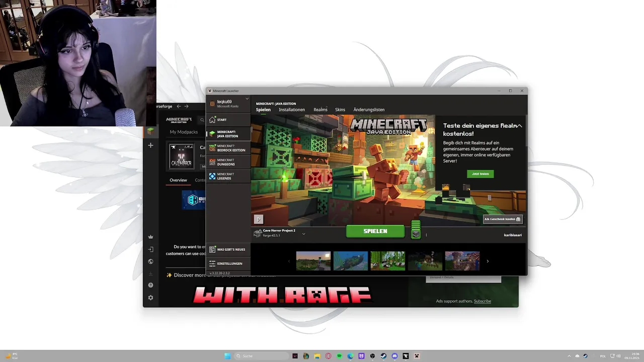
Task: Open Opera GX browser from the taskbar
Action: pos(328,356)
